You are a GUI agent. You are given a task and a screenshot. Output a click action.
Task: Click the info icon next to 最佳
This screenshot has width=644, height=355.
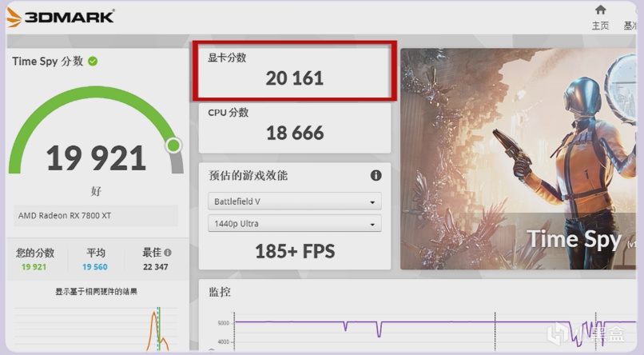[x=168, y=253]
